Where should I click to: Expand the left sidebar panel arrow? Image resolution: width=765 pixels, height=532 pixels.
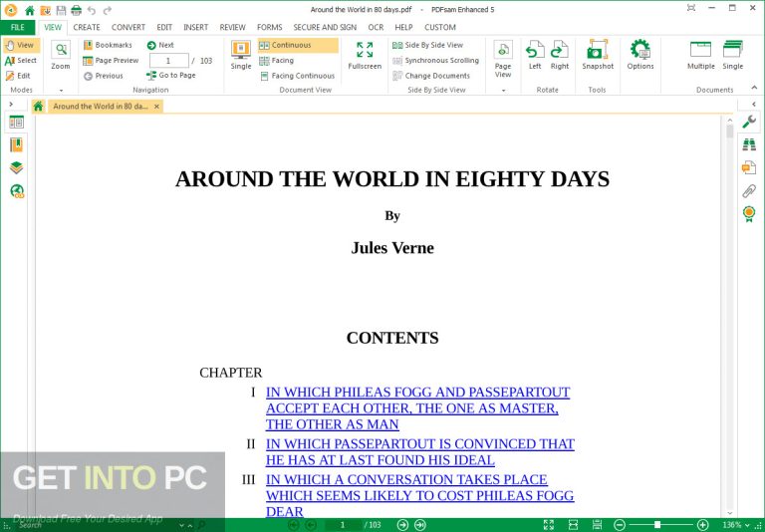tap(11, 104)
